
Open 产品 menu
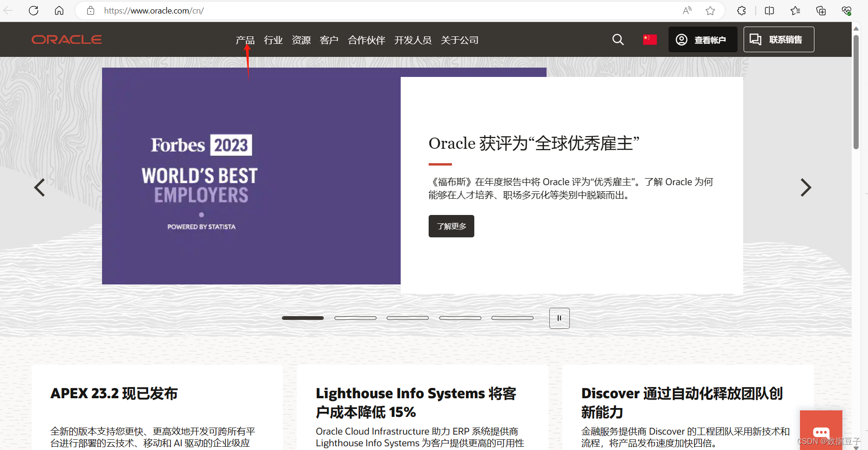pos(245,40)
